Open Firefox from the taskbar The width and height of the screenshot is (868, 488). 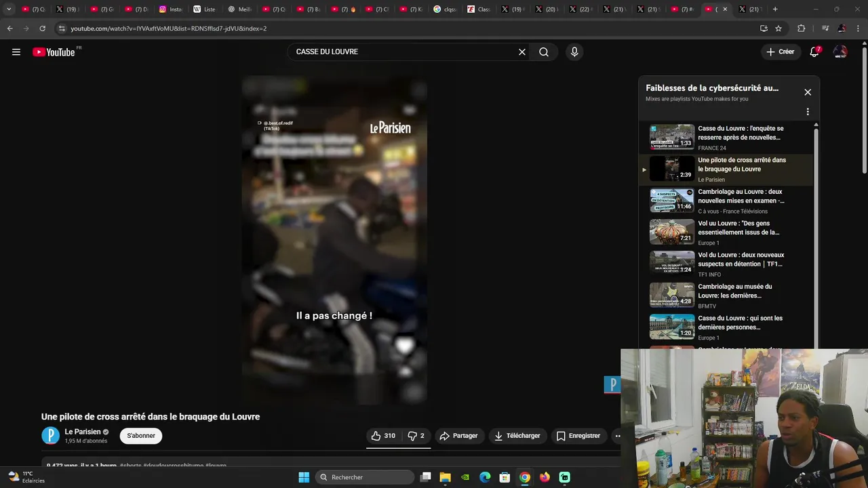click(x=545, y=477)
